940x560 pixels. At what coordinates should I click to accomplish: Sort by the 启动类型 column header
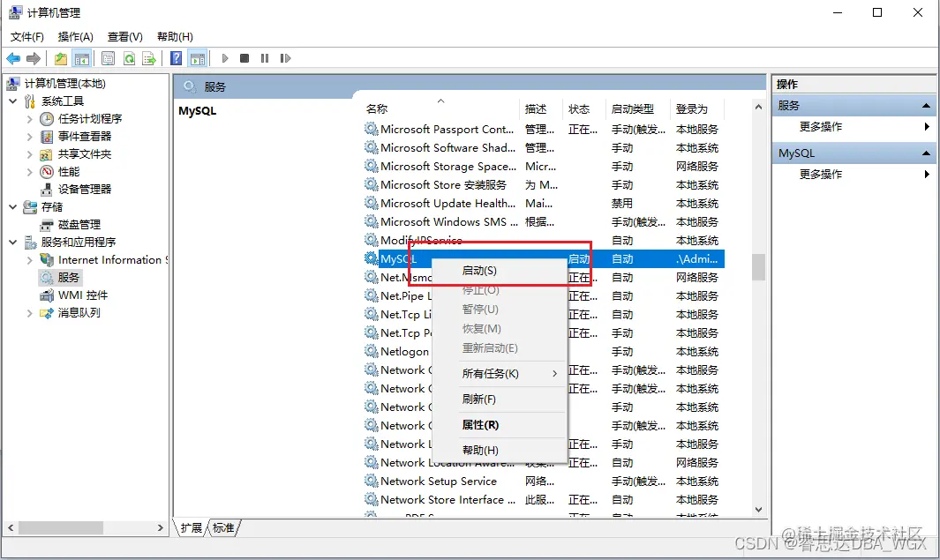pos(637,109)
